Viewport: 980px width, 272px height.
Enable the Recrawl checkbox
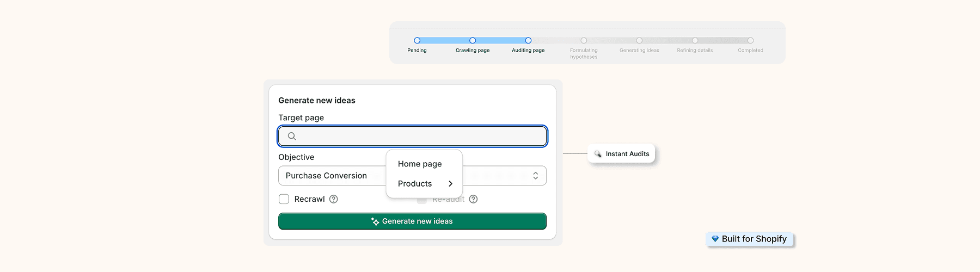point(284,199)
